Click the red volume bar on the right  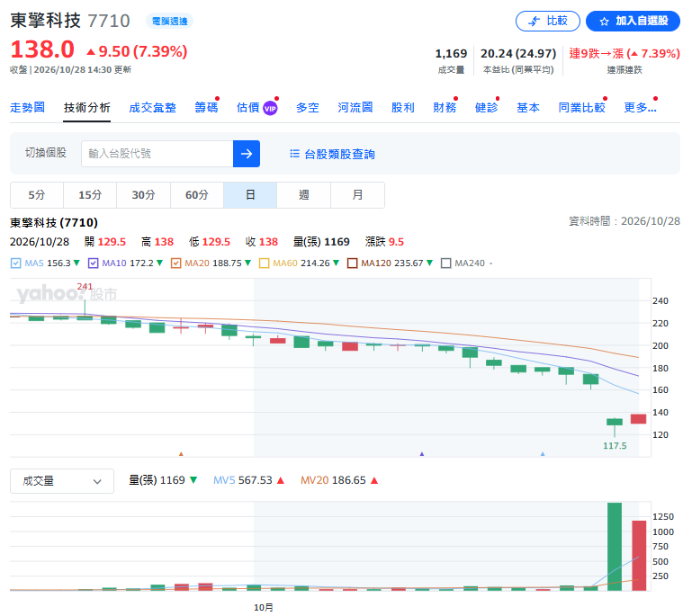[x=639, y=556]
